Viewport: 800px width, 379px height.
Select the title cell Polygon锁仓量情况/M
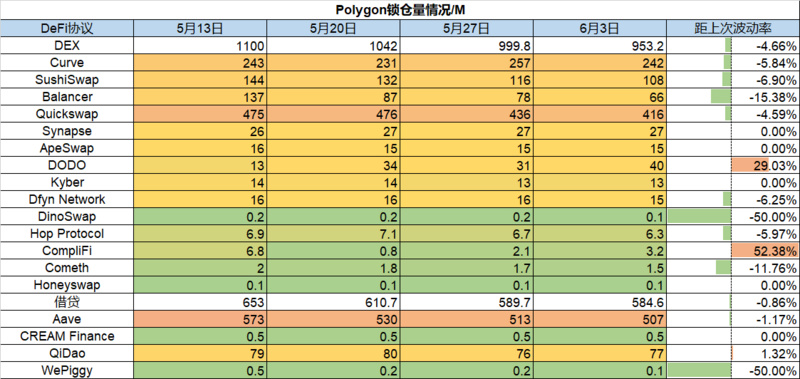click(400, 10)
